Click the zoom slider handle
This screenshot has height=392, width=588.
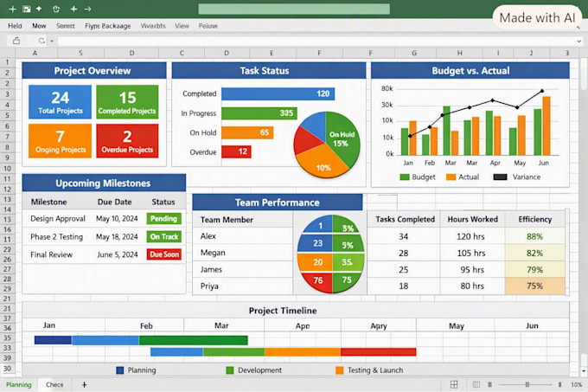[527, 384]
